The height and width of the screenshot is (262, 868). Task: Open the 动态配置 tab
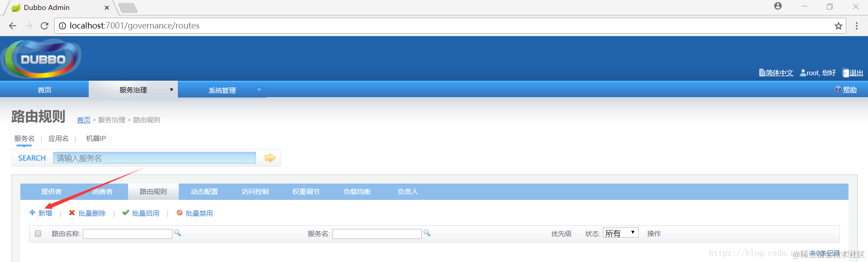point(204,192)
